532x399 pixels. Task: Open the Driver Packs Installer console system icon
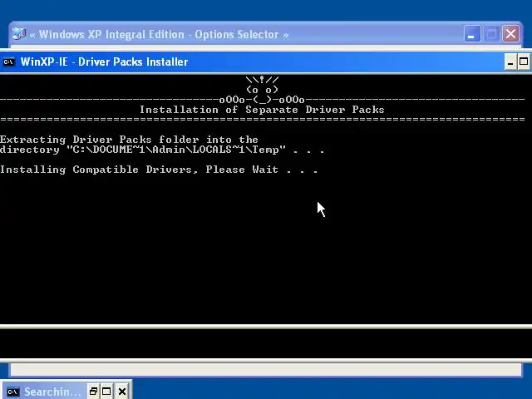pyautogui.click(x=9, y=62)
